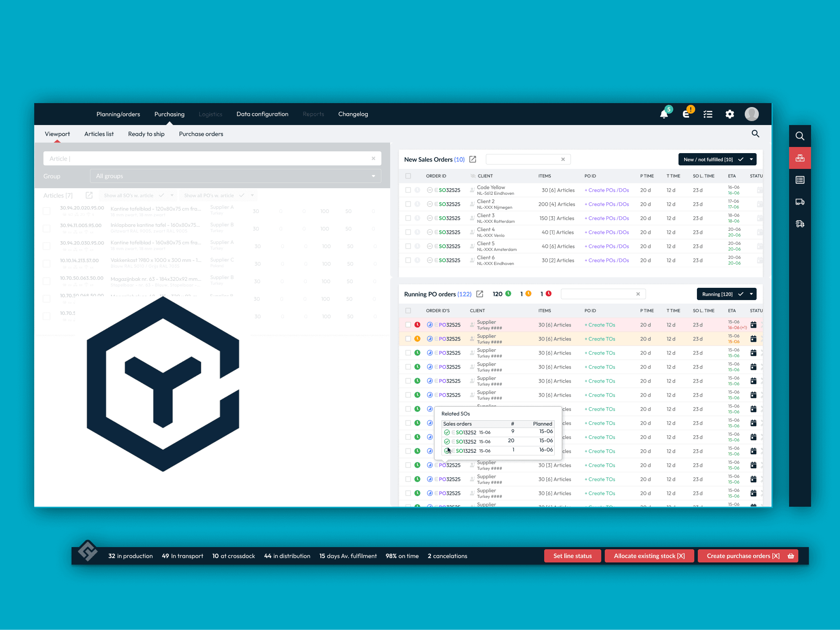Check the Client 3 Rotterdam order checkbox
The image size is (840, 630).
[x=408, y=218]
